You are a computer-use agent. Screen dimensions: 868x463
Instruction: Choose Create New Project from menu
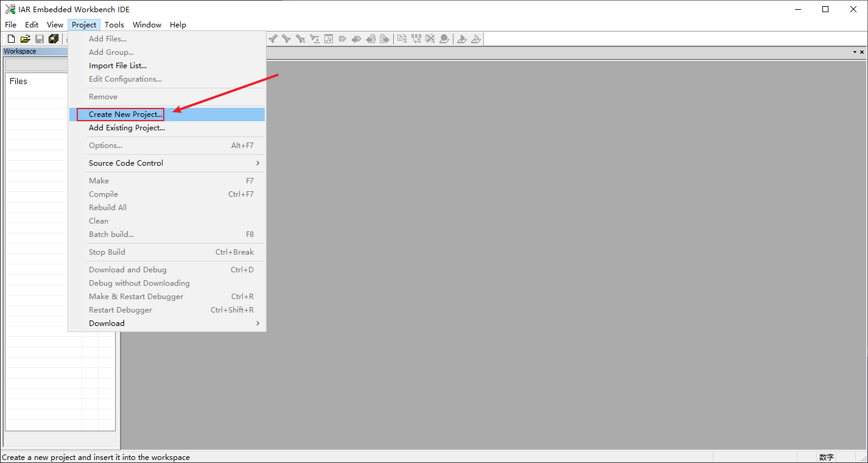point(167,115)
